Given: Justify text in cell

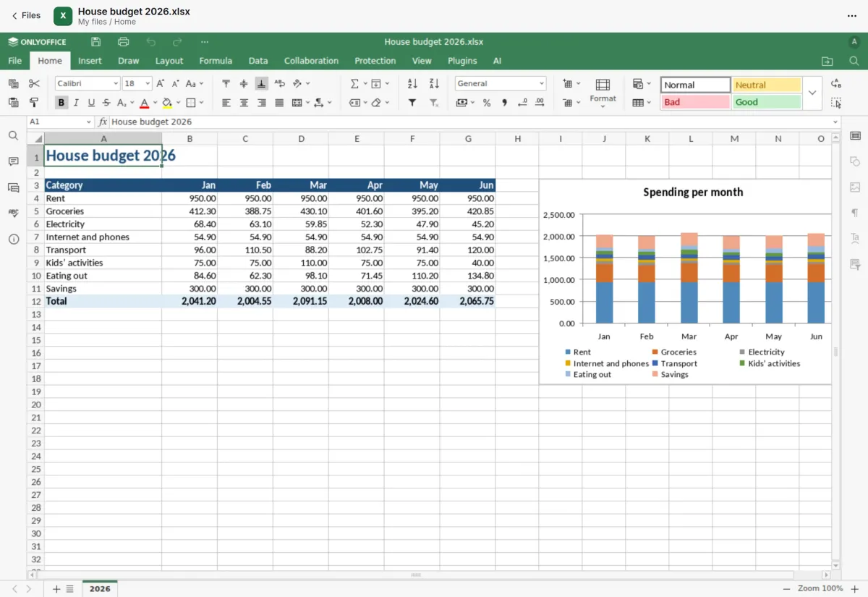Looking at the screenshot, I should 279,103.
